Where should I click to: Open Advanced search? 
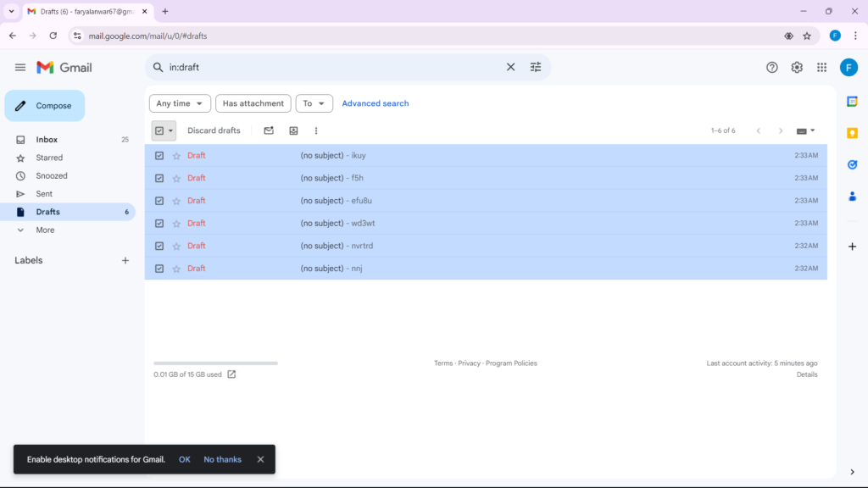tap(376, 103)
